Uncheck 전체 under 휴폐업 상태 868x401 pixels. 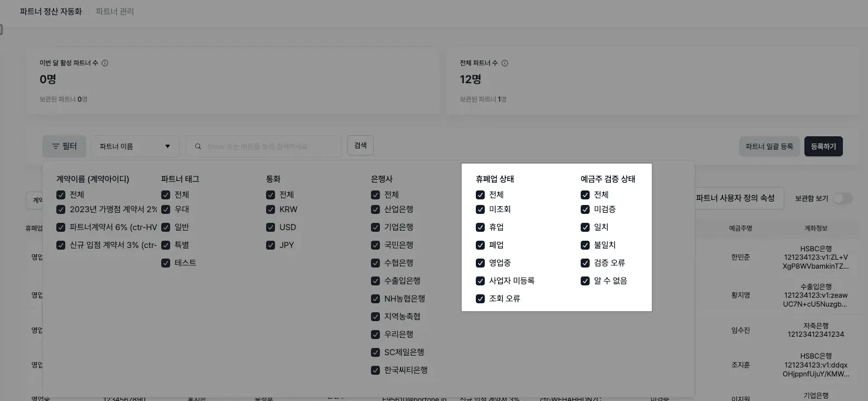(480, 194)
